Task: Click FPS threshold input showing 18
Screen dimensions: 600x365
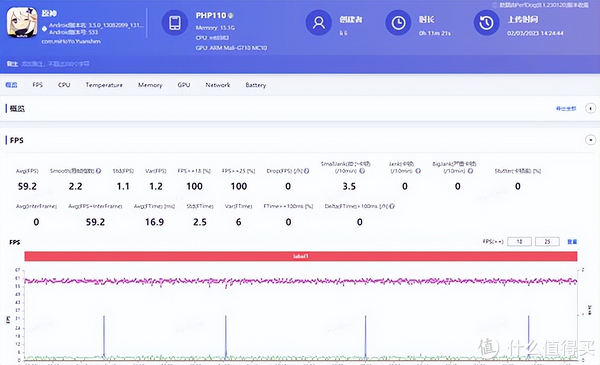Action: [x=519, y=241]
